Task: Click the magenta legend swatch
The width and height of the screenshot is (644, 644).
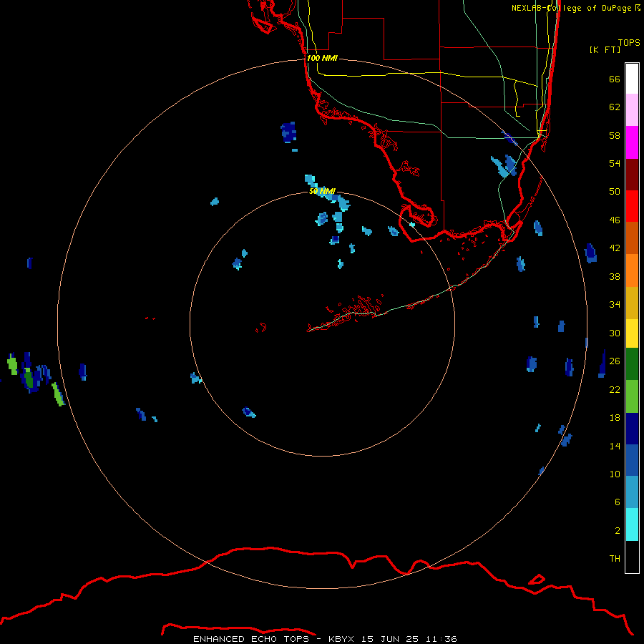Action: pos(632,142)
